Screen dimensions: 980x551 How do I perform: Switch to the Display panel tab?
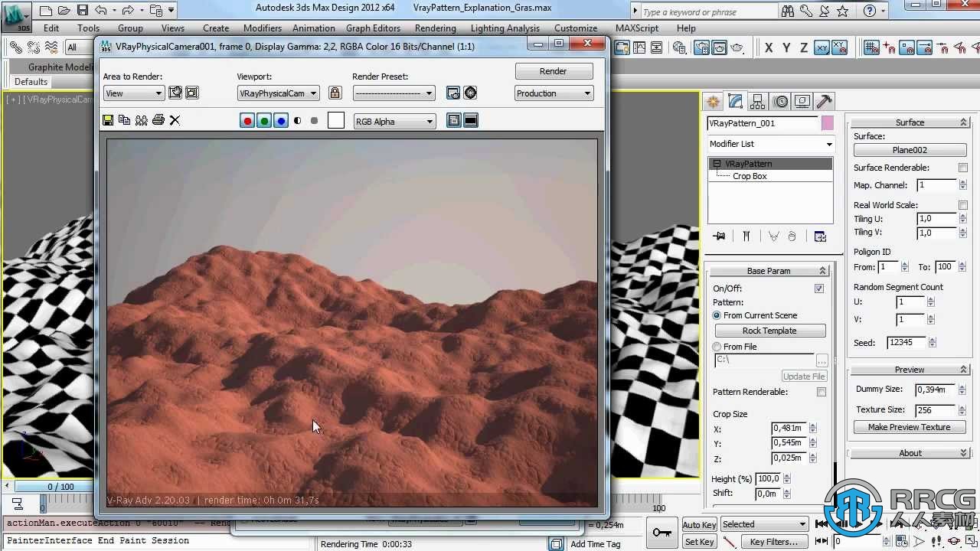(802, 101)
